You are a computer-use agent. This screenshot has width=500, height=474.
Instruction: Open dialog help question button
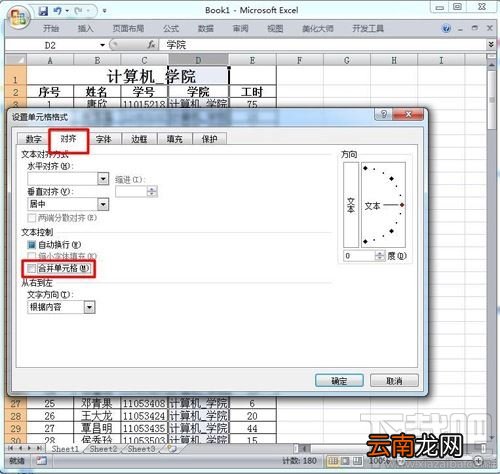point(384,114)
